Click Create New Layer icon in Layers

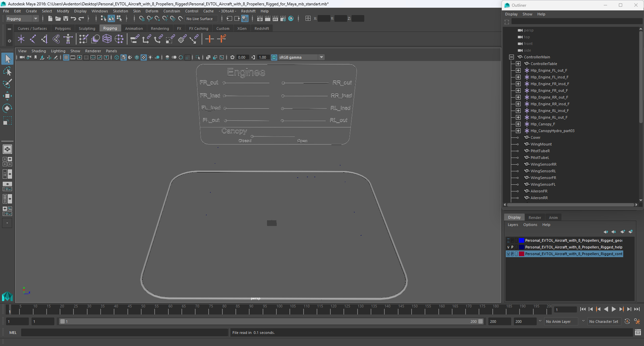623,232
